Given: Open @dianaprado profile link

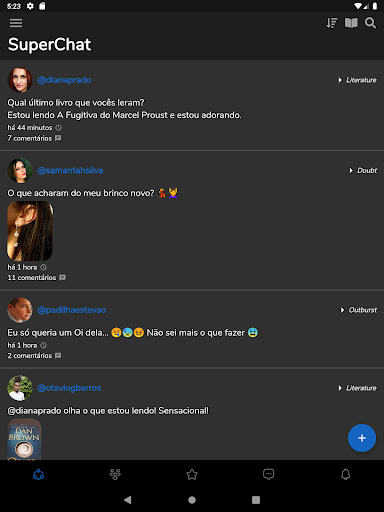Looking at the screenshot, I should (64, 80).
